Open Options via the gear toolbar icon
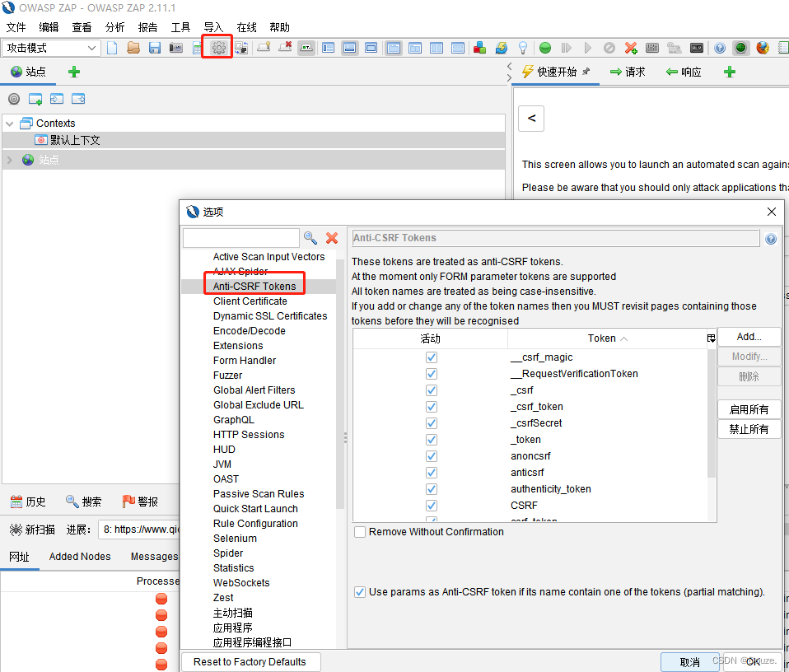The image size is (789, 672). (219, 48)
